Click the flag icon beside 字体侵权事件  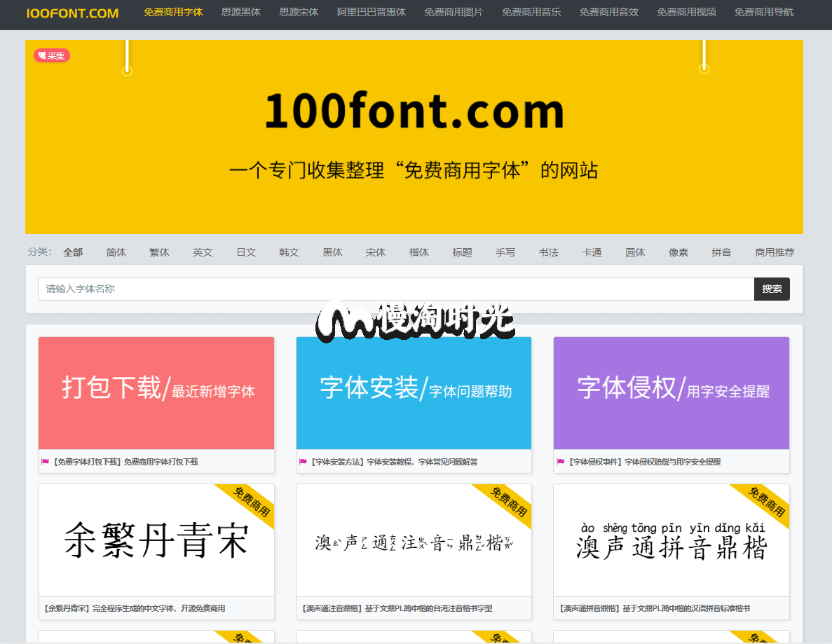(x=560, y=462)
